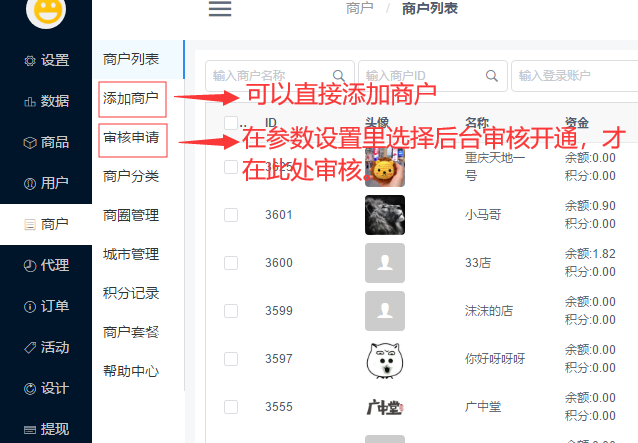This screenshot has height=443, width=638.
Task: Open the 代理 agents section
Action: (46, 265)
